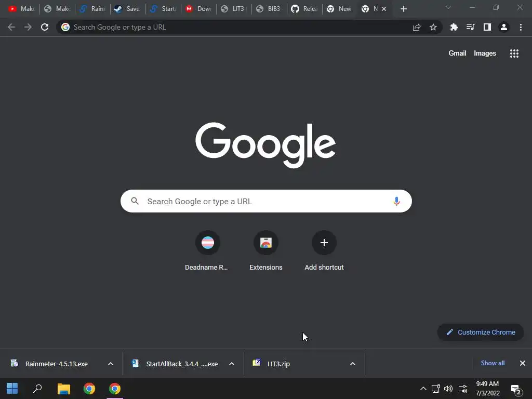Open the Deadname R... shortcut tile

[x=207, y=250]
